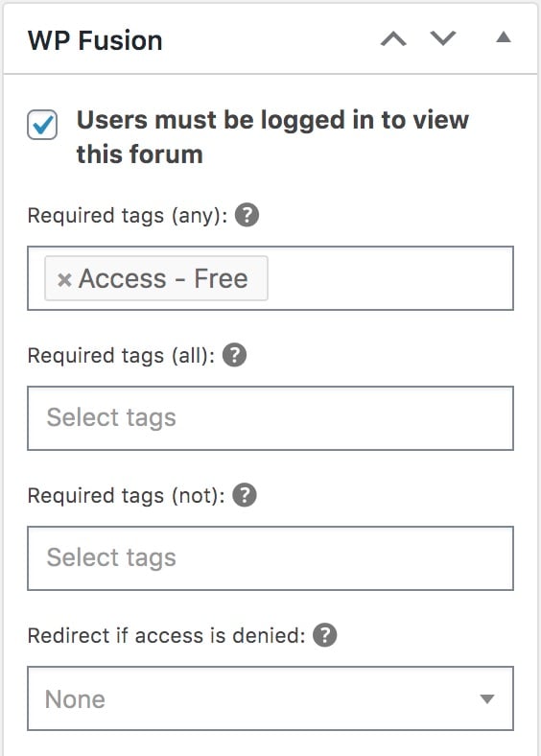The image size is (541, 756).
Task: Click the Users must be logged in label
Action: click(x=272, y=137)
